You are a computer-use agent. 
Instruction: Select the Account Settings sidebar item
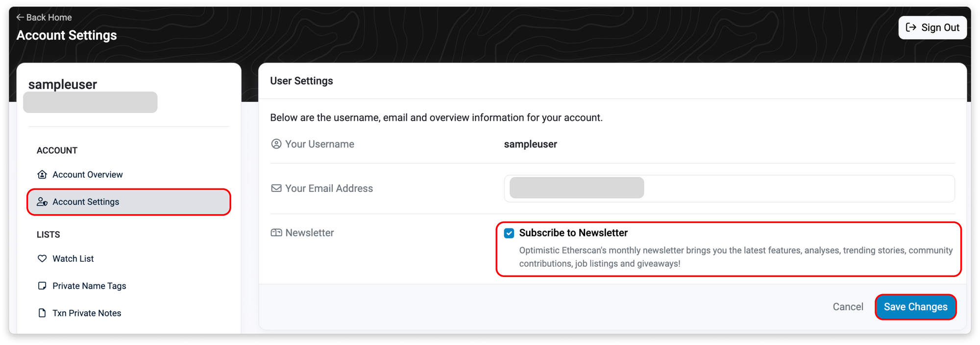tap(128, 202)
